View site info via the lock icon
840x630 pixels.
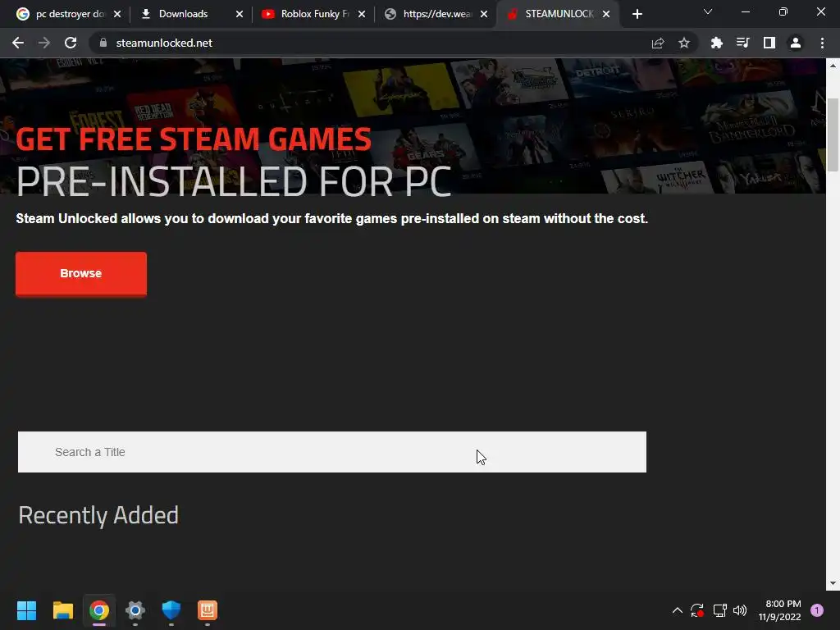point(103,43)
